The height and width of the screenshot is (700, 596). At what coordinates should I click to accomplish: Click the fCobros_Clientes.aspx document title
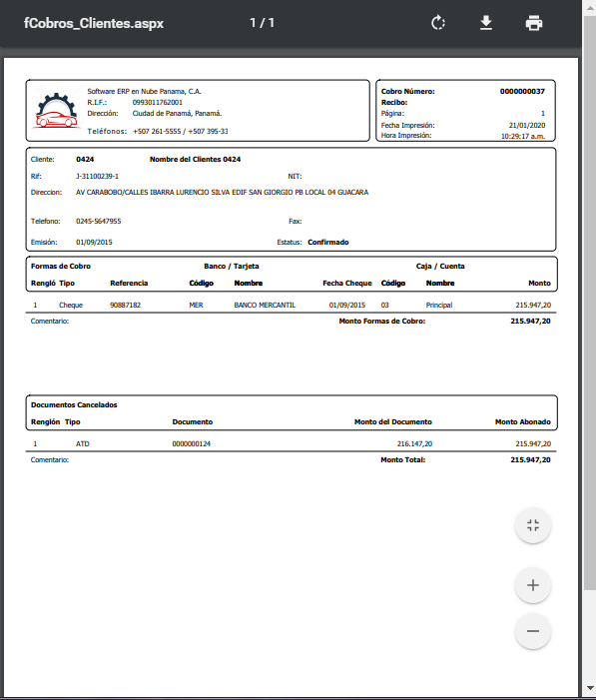click(94, 23)
